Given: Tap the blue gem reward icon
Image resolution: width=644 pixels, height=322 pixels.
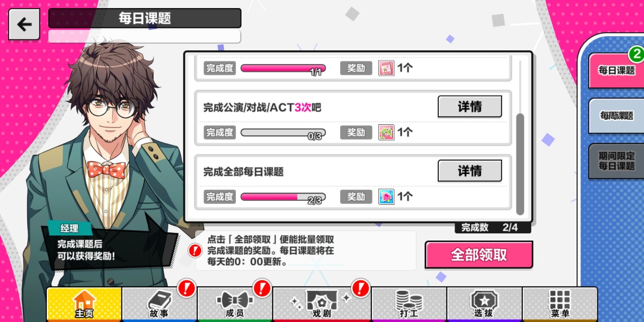Looking at the screenshot, I should 386,197.
